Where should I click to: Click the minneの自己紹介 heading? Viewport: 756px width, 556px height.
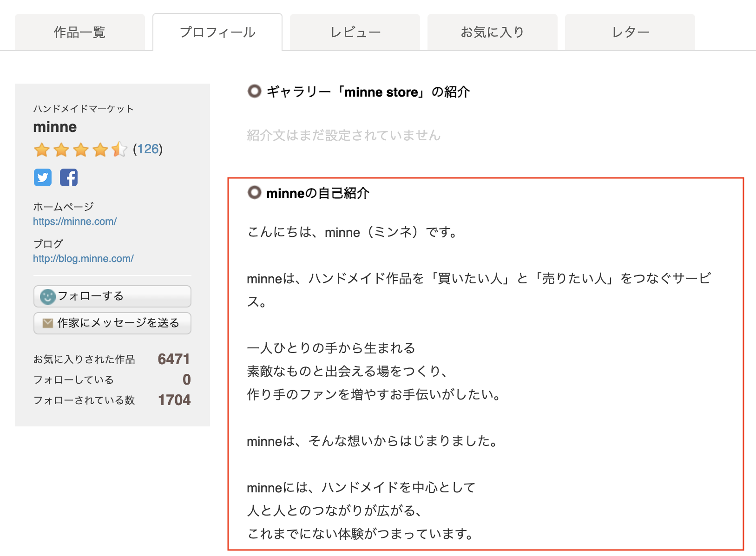pos(318,193)
